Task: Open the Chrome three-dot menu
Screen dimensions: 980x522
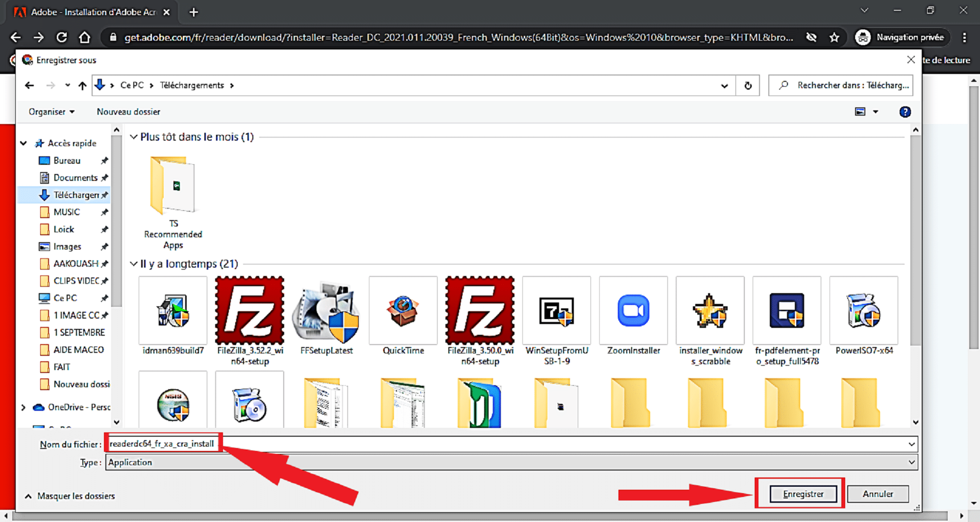Action: (x=964, y=37)
